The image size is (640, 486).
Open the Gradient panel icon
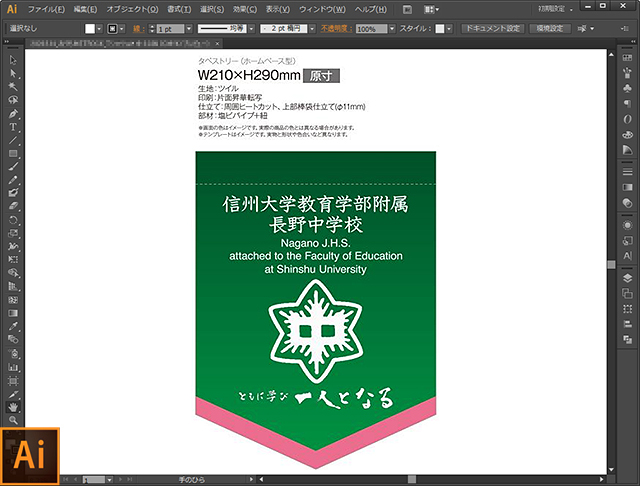point(627,187)
